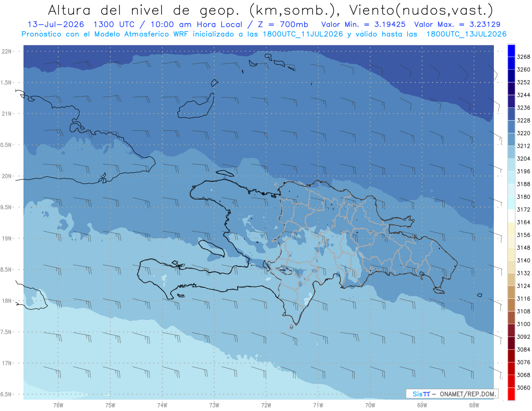Click the colorbar value '3228'
This screenshot has width=532, height=411.
coord(524,121)
